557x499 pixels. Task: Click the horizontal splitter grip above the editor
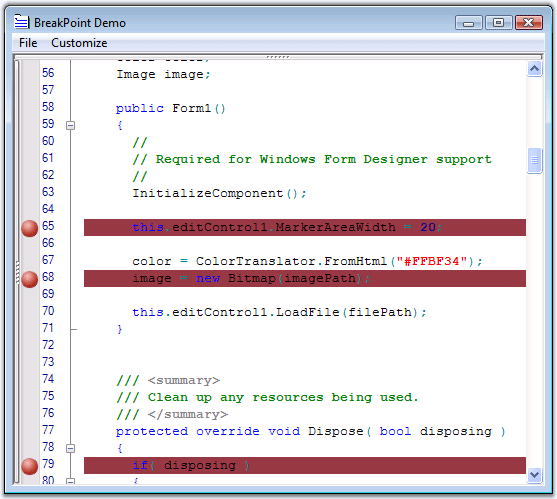coord(278,57)
